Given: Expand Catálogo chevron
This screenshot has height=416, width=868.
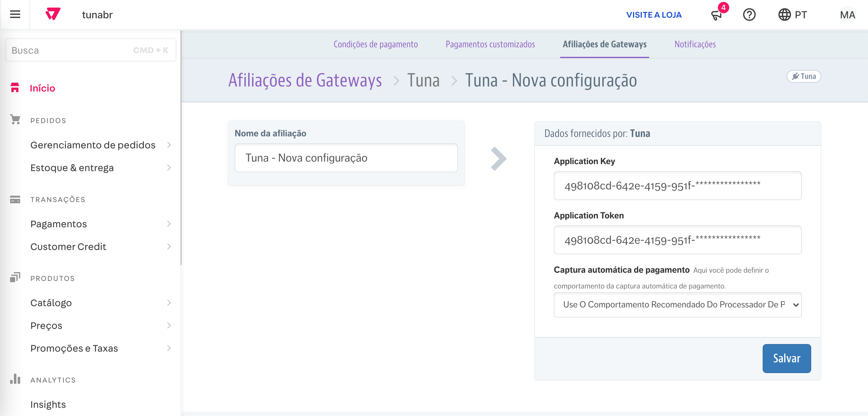Looking at the screenshot, I should pyautogui.click(x=169, y=303).
